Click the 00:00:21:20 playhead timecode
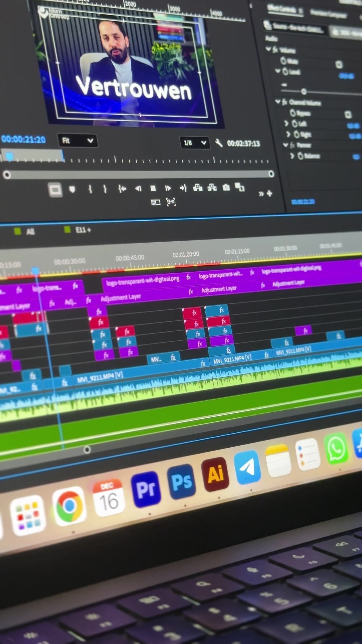Image resolution: width=362 pixels, height=644 pixels. click(23, 139)
